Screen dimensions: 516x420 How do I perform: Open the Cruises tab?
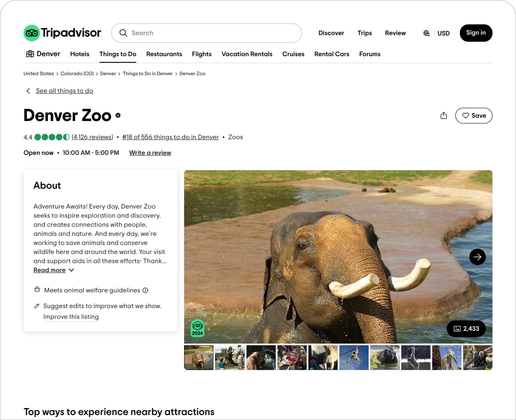293,54
